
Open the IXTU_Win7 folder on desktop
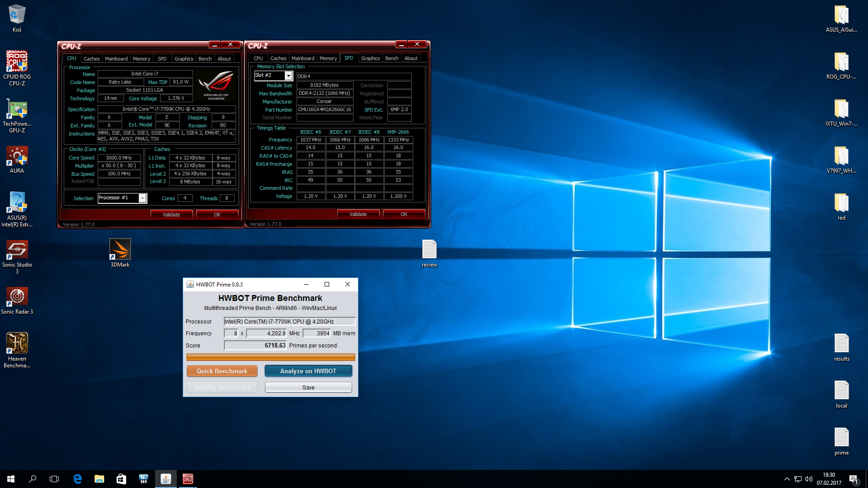point(841,113)
